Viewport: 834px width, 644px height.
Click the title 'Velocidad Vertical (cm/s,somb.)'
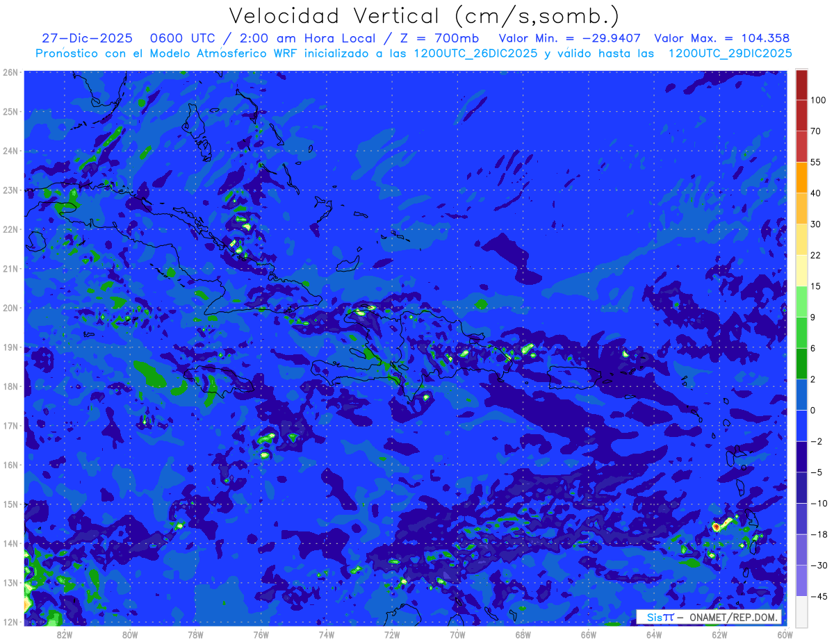tap(423, 16)
